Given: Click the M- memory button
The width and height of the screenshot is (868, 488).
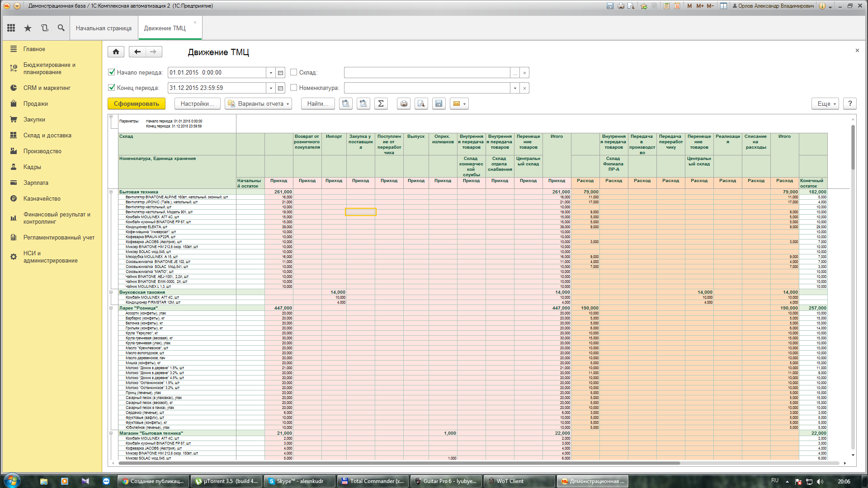Looking at the screenshot, I should (x=710, y=6).
